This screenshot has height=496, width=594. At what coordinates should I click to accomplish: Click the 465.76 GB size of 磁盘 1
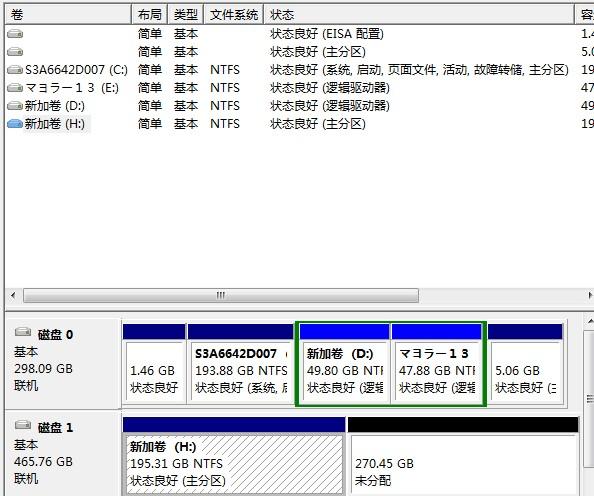[43, 462]
